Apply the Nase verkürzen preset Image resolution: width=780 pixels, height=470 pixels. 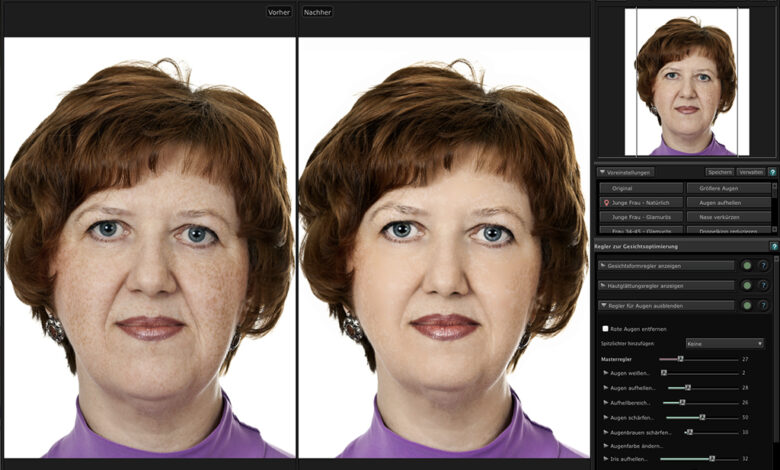728,217
